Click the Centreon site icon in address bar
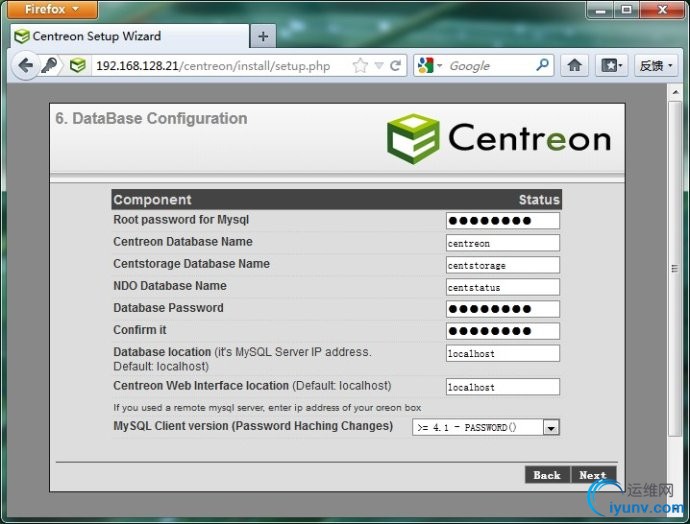The width and height of the screenshot is (690, 524). (x=77, y=66)
